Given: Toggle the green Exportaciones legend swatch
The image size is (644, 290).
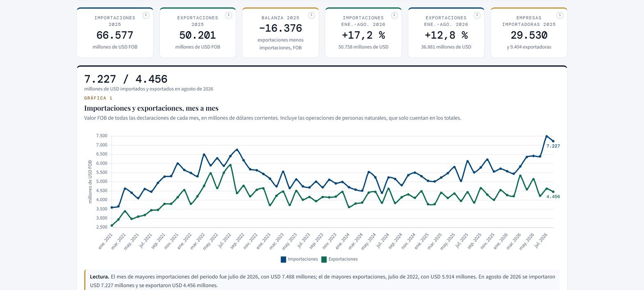Looking at the screenshot, I should tap(324, 259).
